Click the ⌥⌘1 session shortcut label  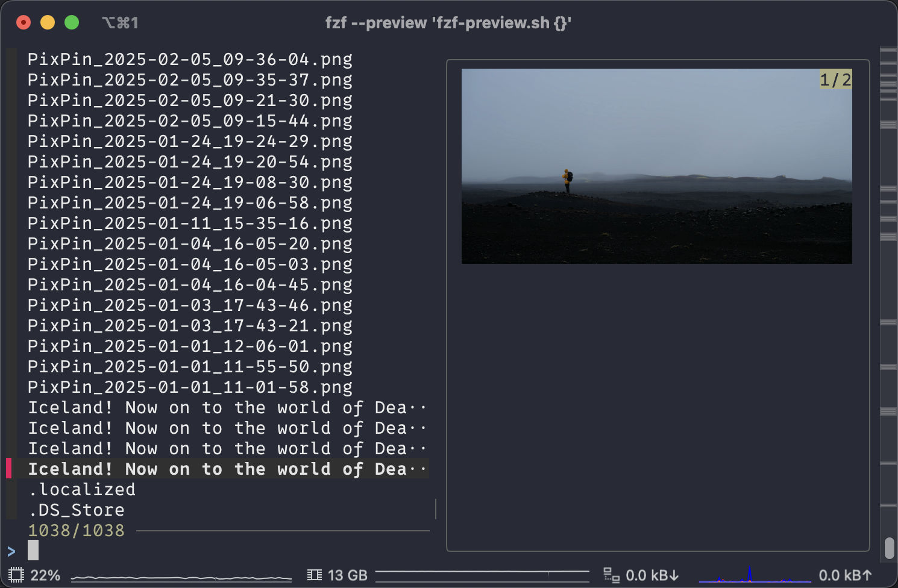click(x=120, y=23)
